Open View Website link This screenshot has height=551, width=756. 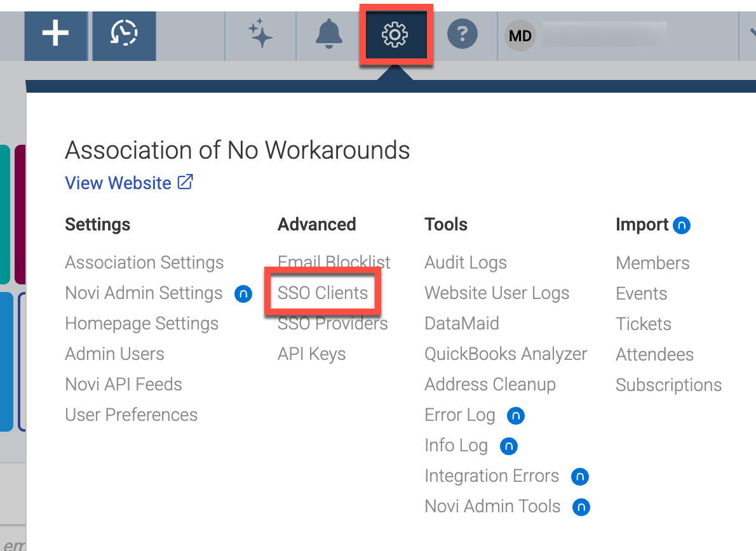[118, 183]
